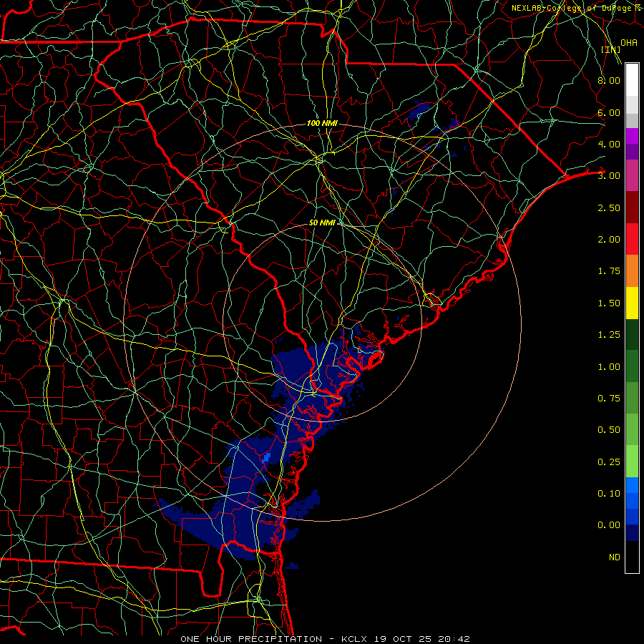
Task: Click the 6.00 legend value label
Action: click(x=609, y=112)
